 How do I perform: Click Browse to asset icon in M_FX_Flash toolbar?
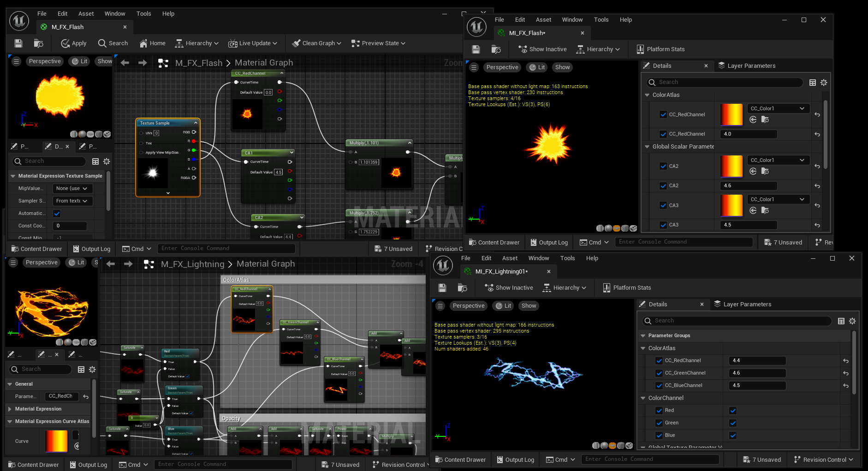coord(39,43)
